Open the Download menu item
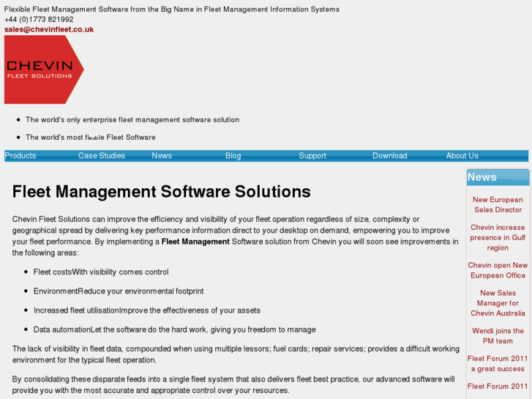 pos(390,156)
